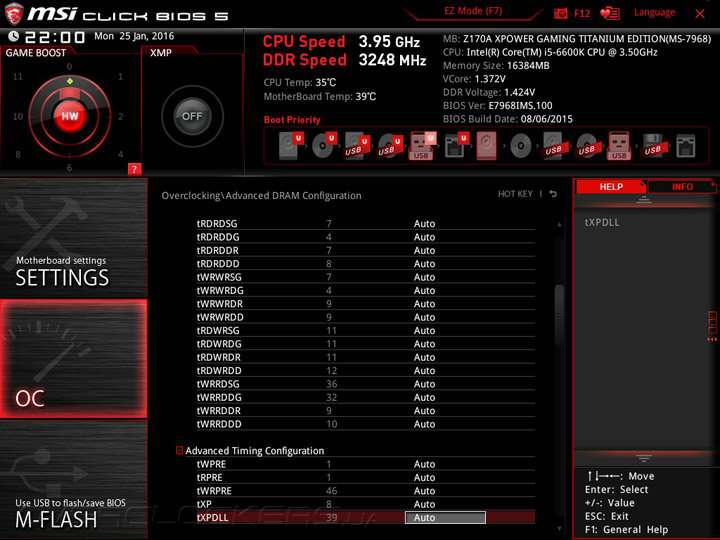The image size is (720, 540).
Task: Open the side panel arrow tab at right edge
Action: pos(712,326)
